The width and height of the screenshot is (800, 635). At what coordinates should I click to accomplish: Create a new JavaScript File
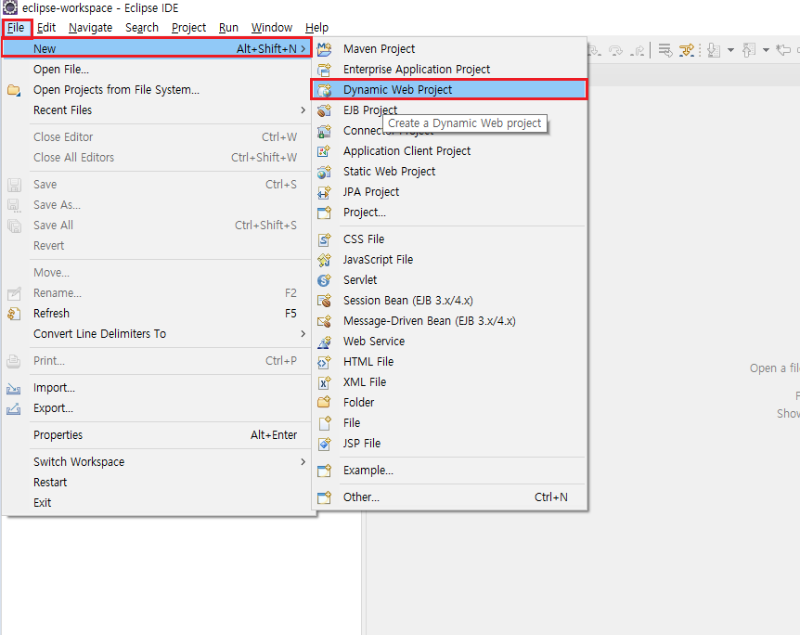pyautogui.click(x=449, y=260)
